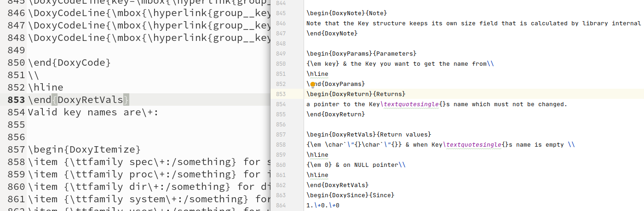Place cursor on \end{DoxyRetVals} in left editor
644x211 pixels.
[x=79, y=100]
